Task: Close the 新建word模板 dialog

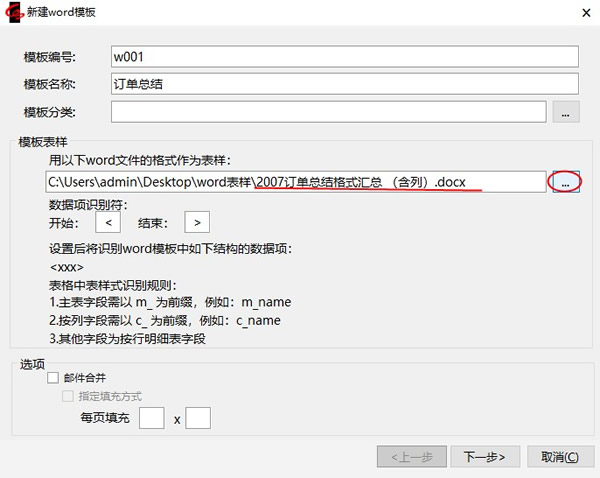Action: click(x=583, y=10)
